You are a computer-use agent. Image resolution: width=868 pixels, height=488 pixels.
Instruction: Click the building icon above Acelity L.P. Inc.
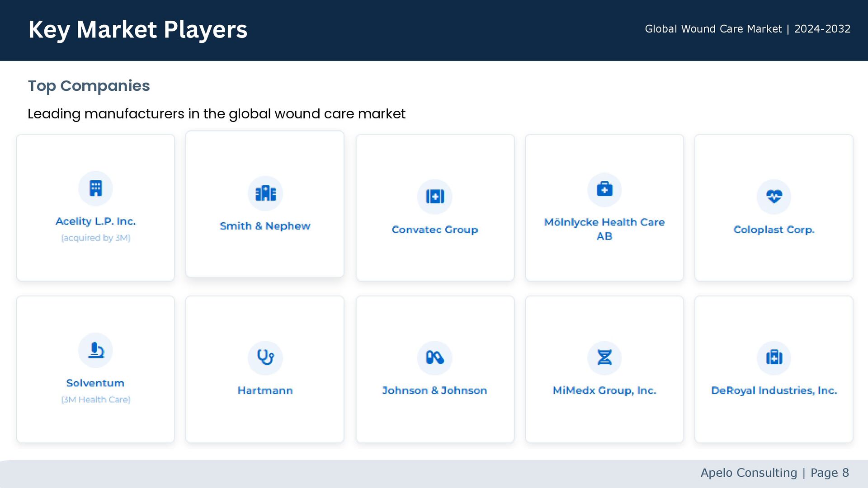(95, 188)
